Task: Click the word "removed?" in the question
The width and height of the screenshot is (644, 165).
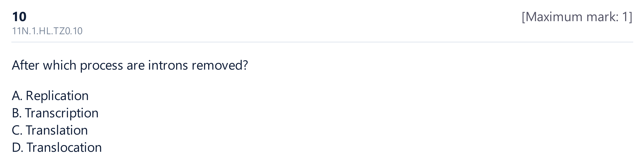Action: (220, 65)
